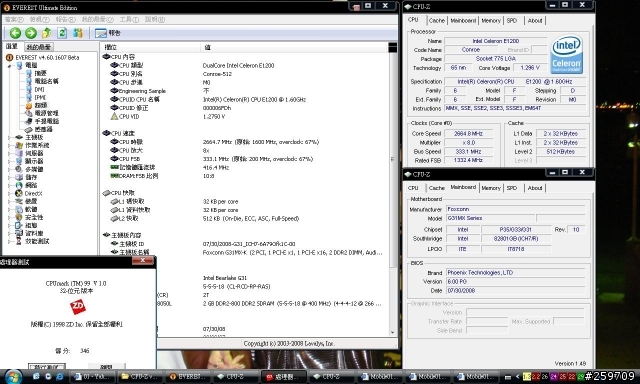Open Cache tab in CPU-Z window showing Processor

436,20
